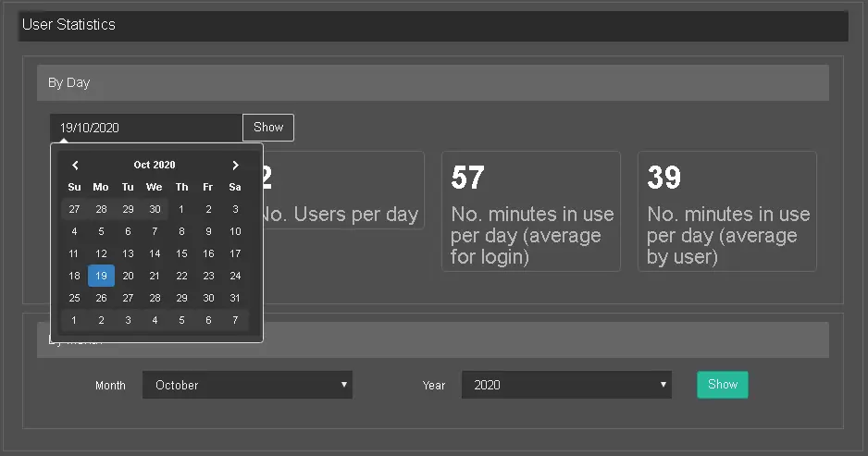Go to next month in calendar
This screenshot has width=868, height=456.
tap(235, 165)
